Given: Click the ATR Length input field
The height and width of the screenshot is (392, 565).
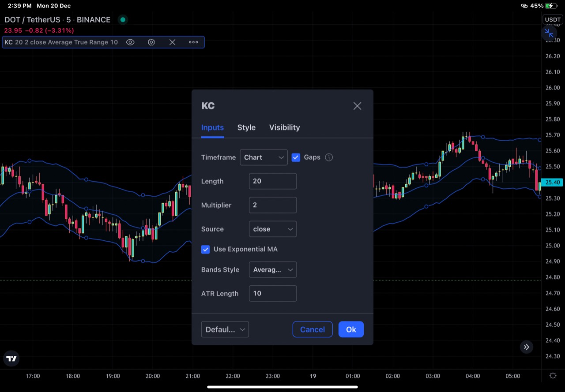Looking at the screenshot, I should point(273,294).
